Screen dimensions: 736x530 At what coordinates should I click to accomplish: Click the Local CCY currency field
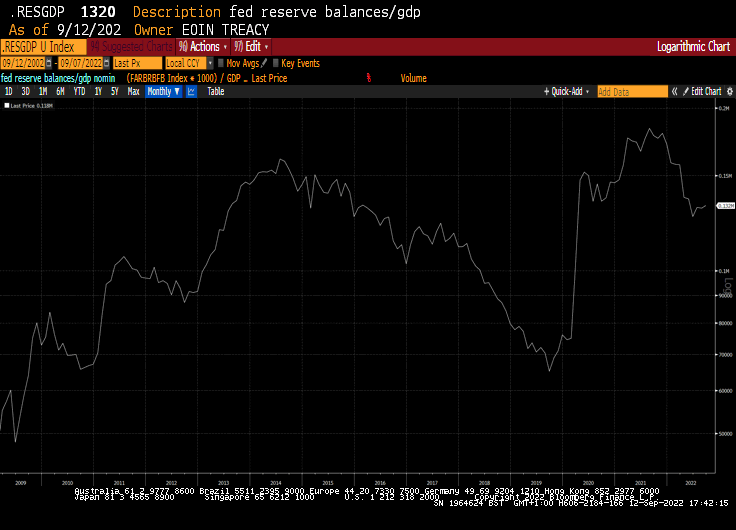(186, 63)
